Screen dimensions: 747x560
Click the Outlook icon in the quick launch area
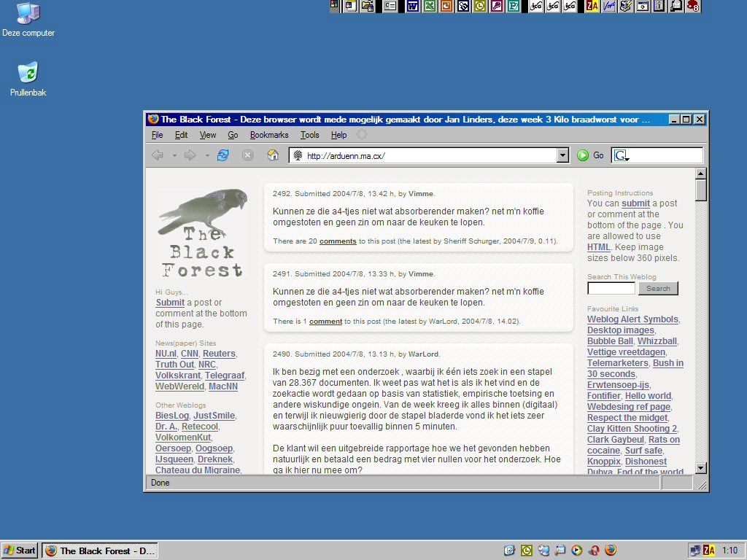(527, 551)
